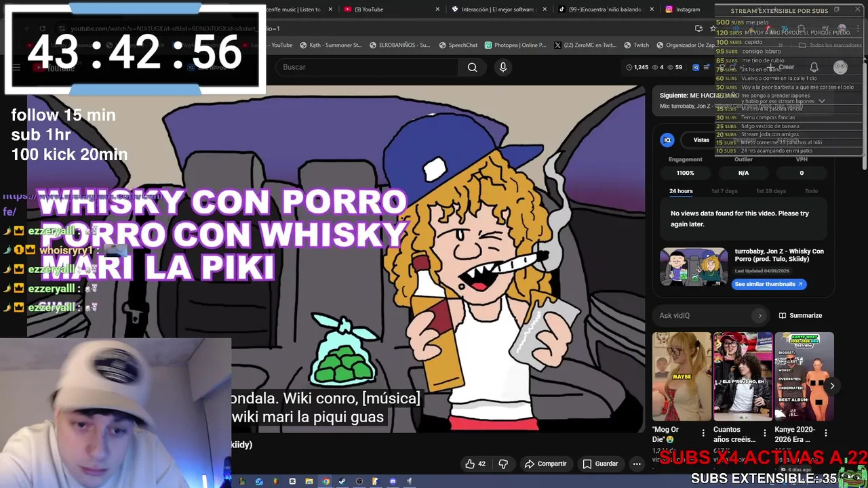This screenshot has height=488, width=868.
Task: Open options for the 'Cuantos años creéis' short
Action: (x=764, y=432)
